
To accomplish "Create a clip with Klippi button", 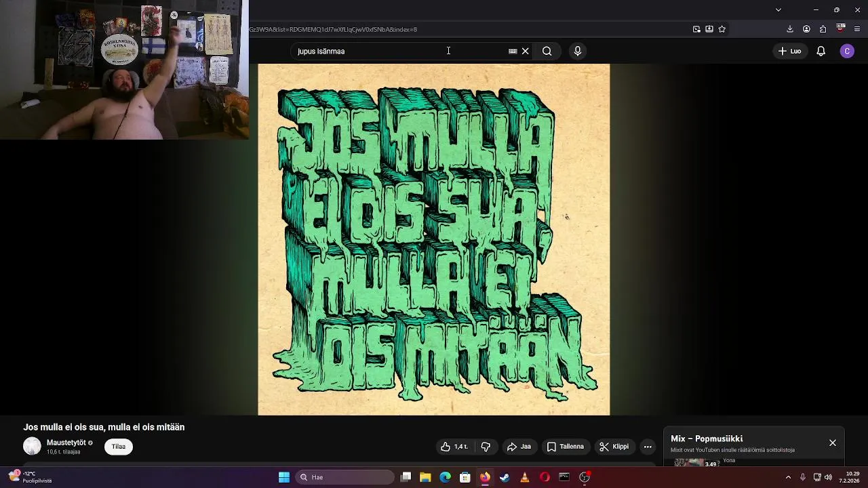I will pos(614,447).
